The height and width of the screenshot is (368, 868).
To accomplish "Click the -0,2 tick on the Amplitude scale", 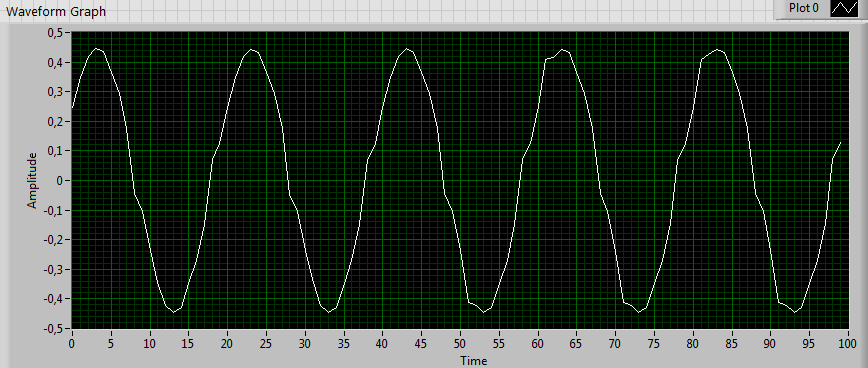I will tap(54, 240).
